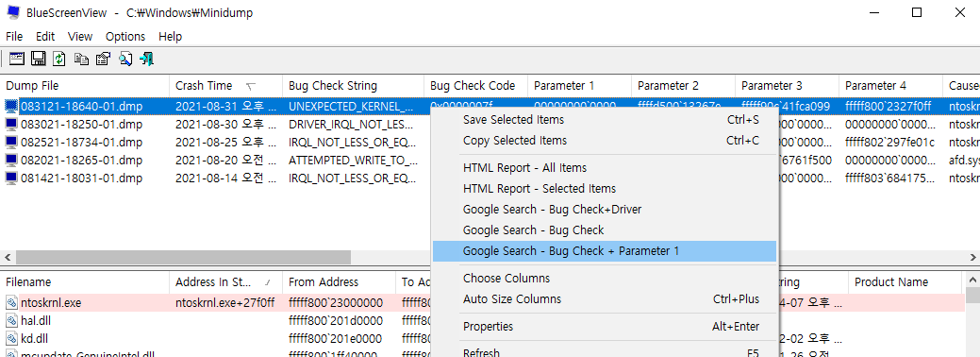
Task: Click the Exit door toolbar icon
Action: click(147, 59)
